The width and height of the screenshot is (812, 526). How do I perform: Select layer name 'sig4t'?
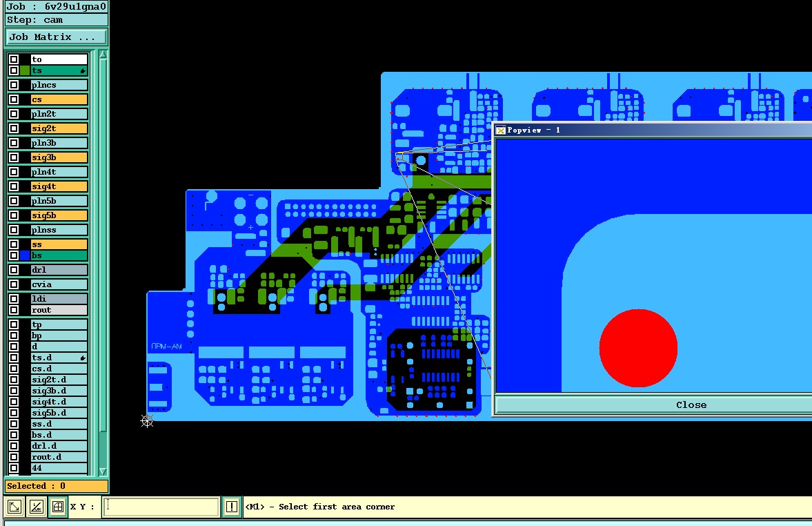pos(59,186)
